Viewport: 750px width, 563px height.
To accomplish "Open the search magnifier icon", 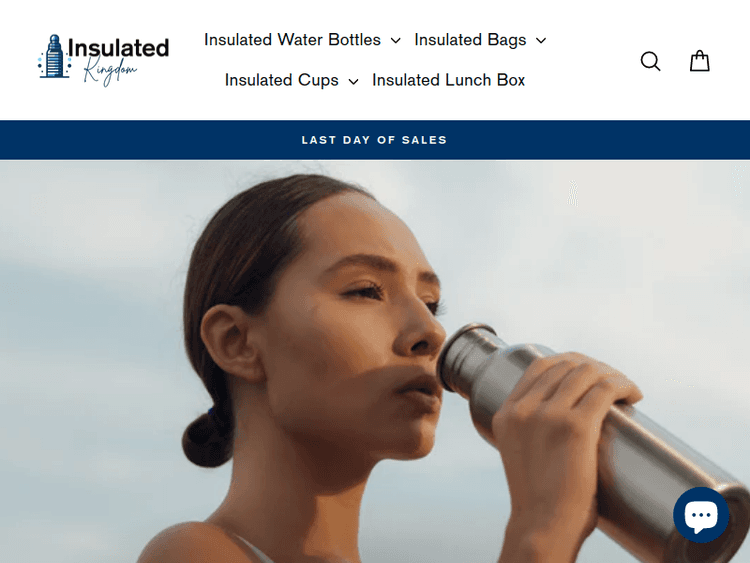I will coord(651,61).
